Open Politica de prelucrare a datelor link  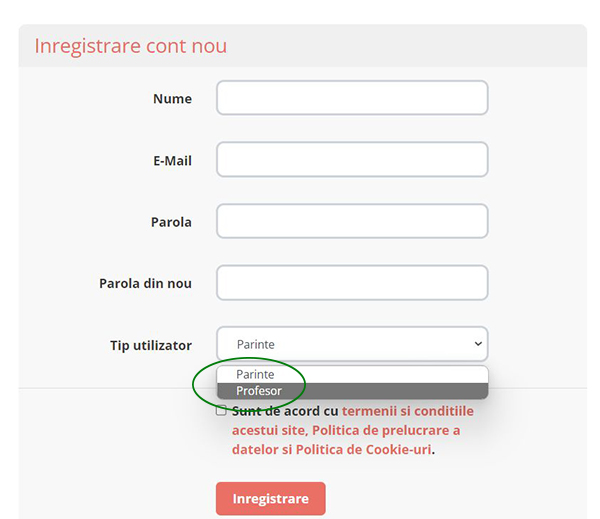pyautogui.click(x=386, y=430)
